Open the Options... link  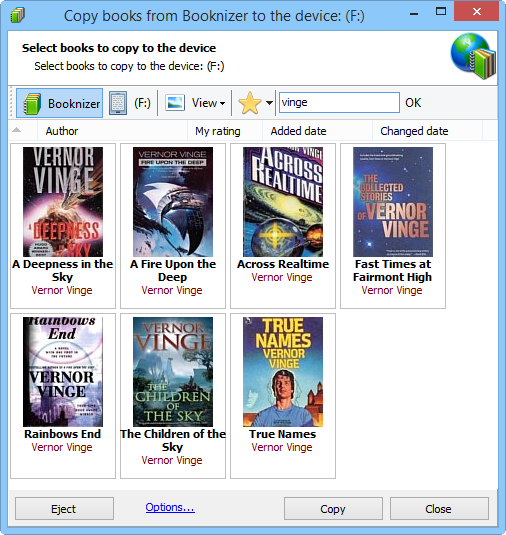pos(170,507)
